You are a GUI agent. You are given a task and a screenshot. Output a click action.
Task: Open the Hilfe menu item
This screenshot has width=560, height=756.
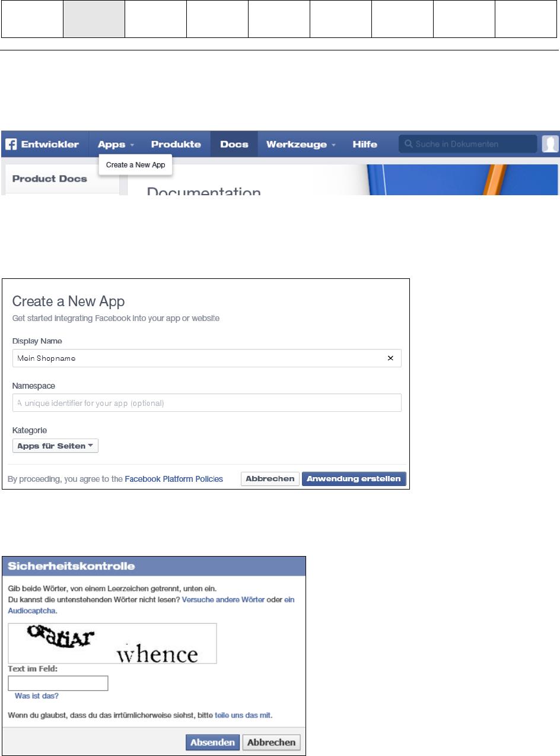pyautogui.click(x=365, y=144)
